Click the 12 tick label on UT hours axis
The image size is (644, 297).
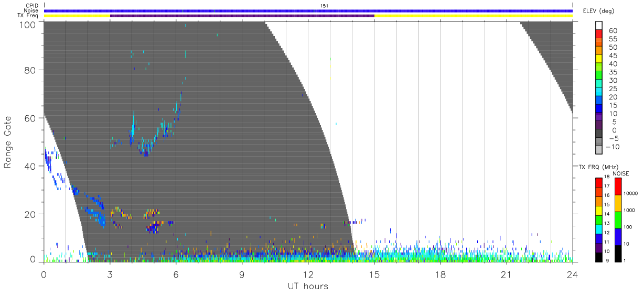(308, 274)
